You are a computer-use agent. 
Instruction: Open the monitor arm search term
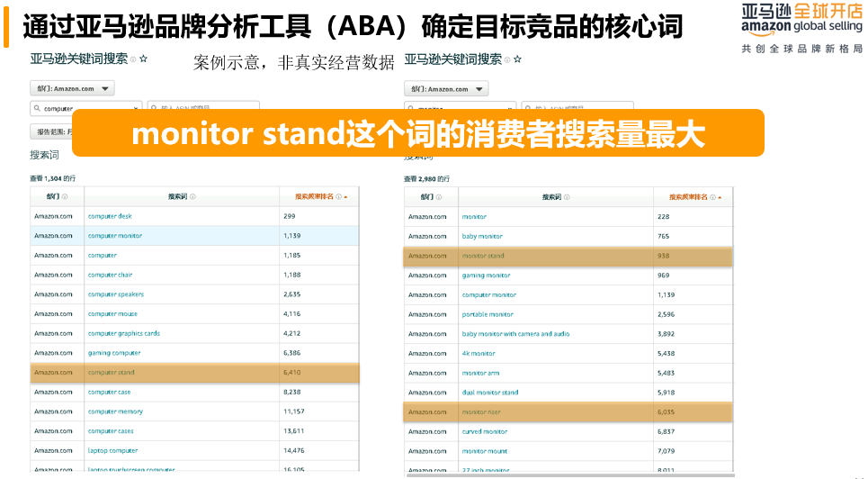point(480,373)
